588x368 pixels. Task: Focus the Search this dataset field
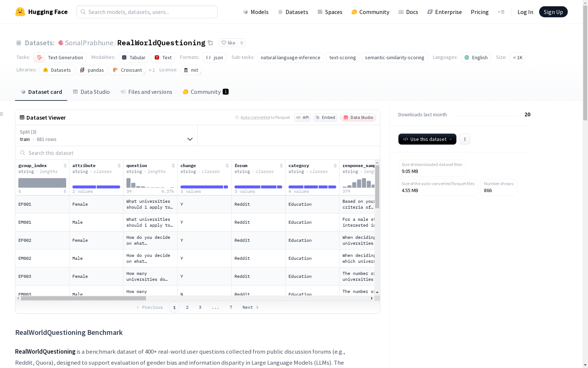[198, 153]
